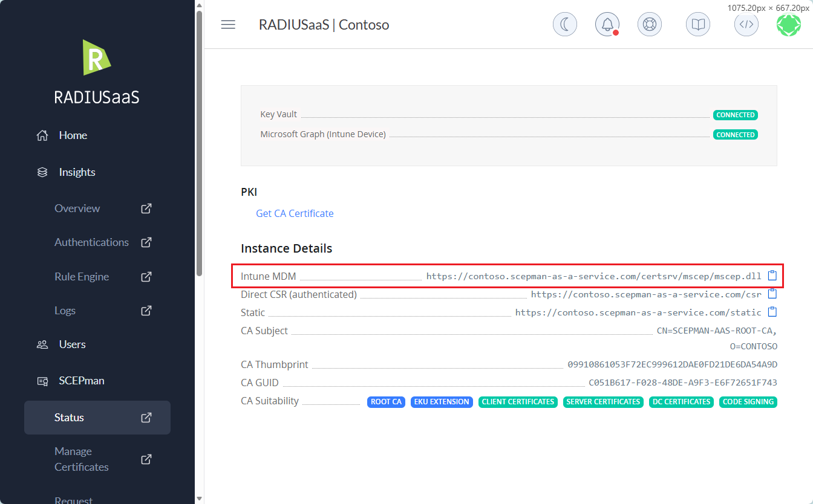Expand the Users sidebar section
This screenshot has width=813, height=504.
coord(72,344)
